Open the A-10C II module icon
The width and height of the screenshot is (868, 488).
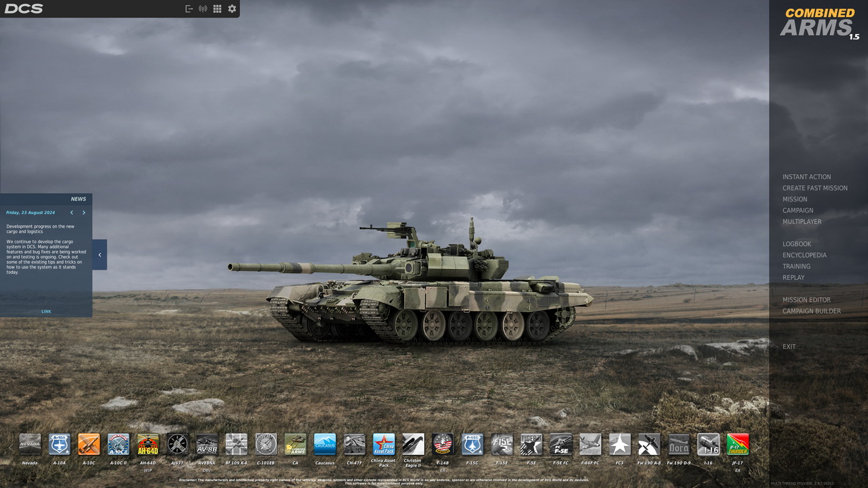click(x=118, y=444)
